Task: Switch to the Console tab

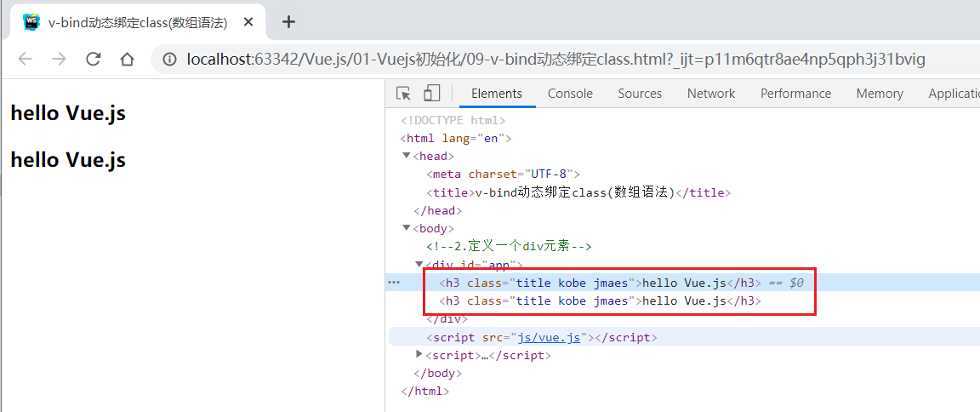Action: (570, 93)
